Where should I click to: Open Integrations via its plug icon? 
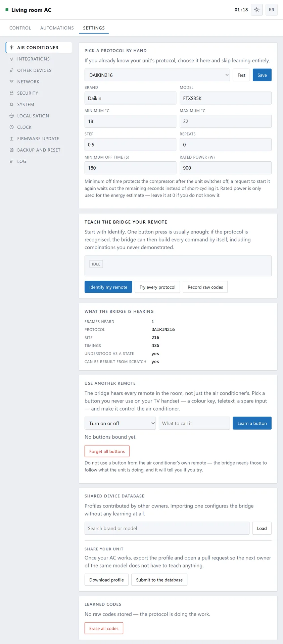(x=11, y=59)
